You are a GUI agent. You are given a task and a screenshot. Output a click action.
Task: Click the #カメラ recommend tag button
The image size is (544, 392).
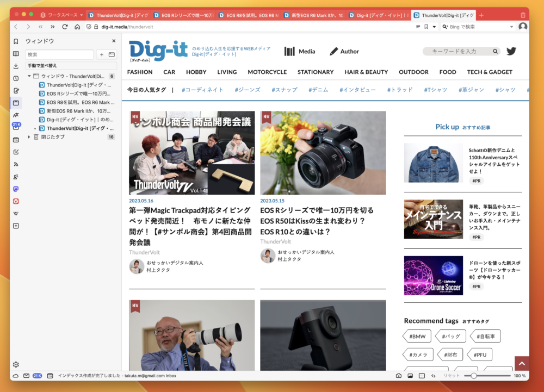(x=418, y=355)
